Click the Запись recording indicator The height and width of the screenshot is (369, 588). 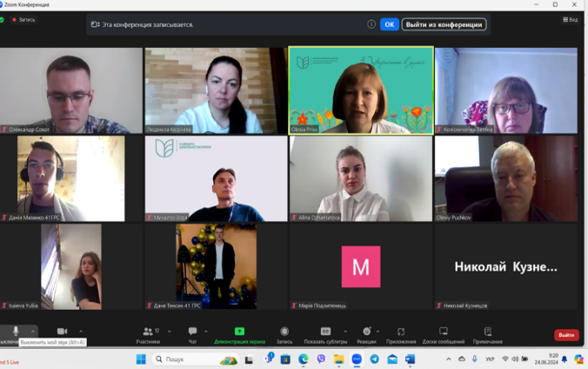[23, 19]
